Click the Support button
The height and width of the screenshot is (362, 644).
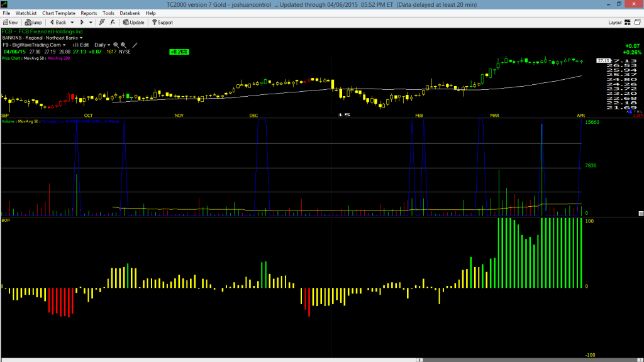point(162,23)
